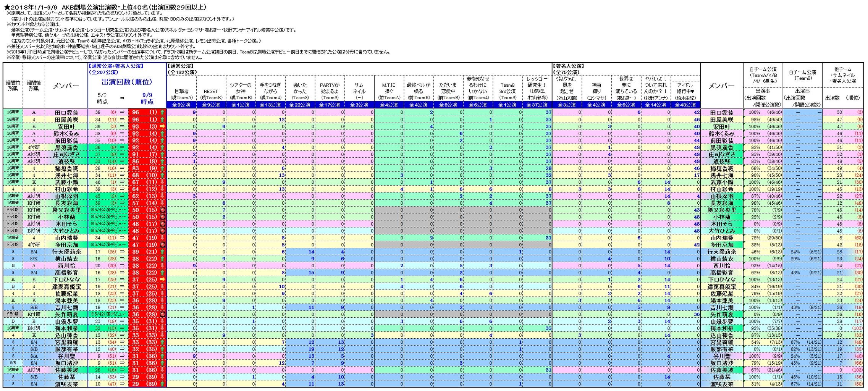This screenshot has width=868, height=391.
Task: Select the 出演回数(順位) heading
Action: point(127,82)
